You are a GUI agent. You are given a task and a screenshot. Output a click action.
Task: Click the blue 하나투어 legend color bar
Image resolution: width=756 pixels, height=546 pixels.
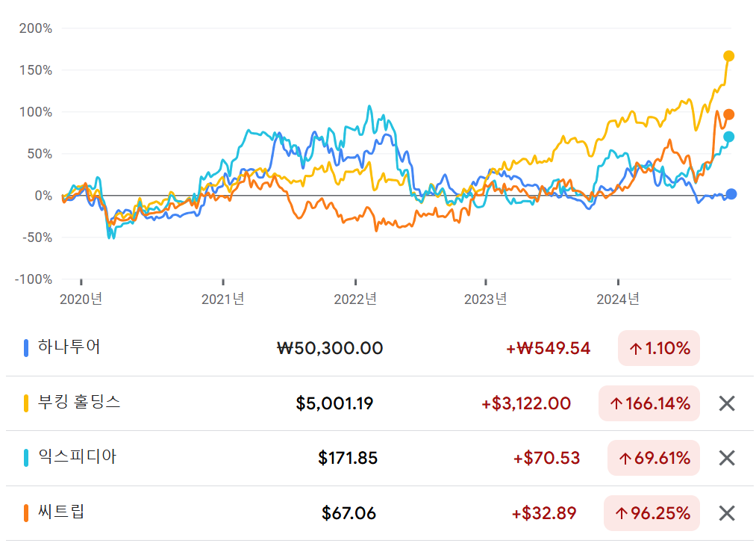point(26,348)
